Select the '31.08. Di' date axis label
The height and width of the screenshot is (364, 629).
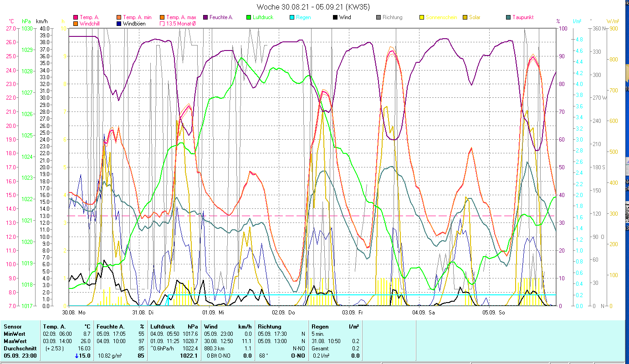click(x=143, y=313)
